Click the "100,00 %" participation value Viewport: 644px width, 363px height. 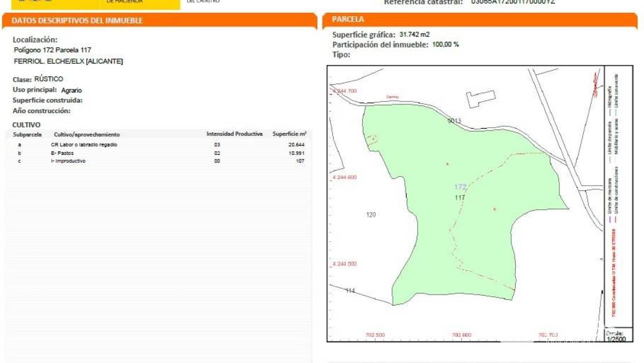(446, 44)
